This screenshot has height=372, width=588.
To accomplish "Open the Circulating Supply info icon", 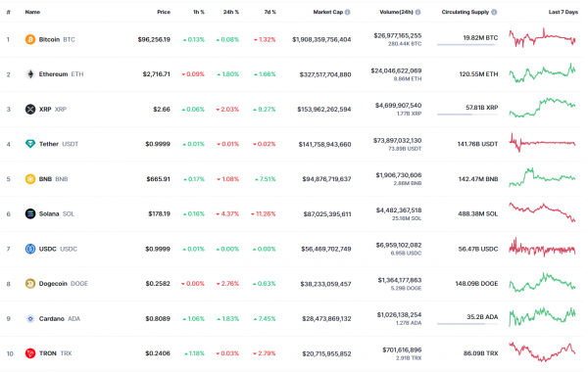I will [x=494, y=12].
